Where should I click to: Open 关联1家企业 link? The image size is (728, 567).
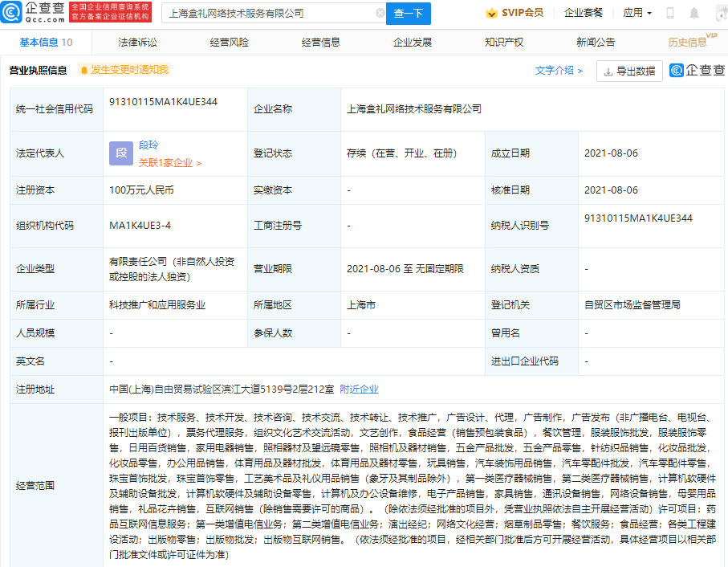170,163
